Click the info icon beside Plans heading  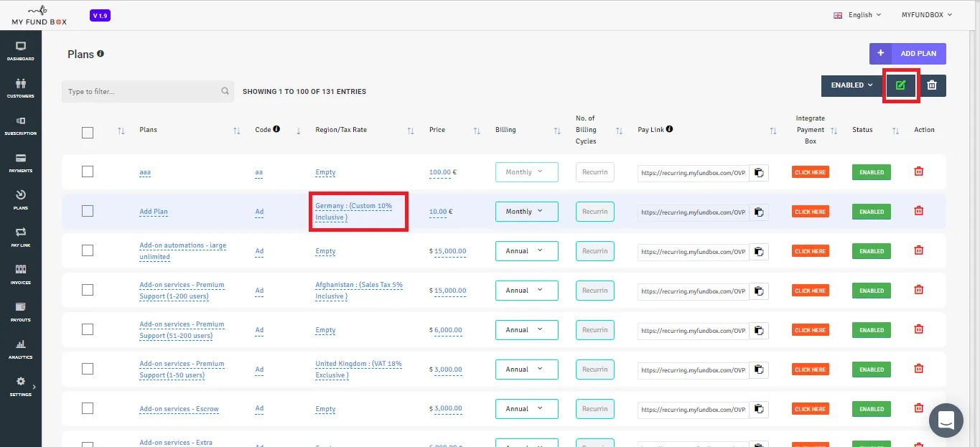(101, 54)
